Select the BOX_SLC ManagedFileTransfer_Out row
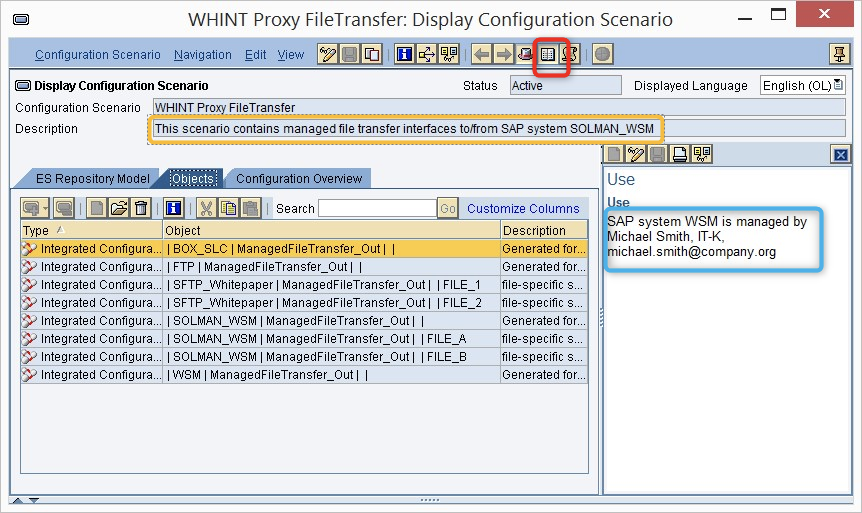Viewport: 862px width, 513px height. (305, 249)
